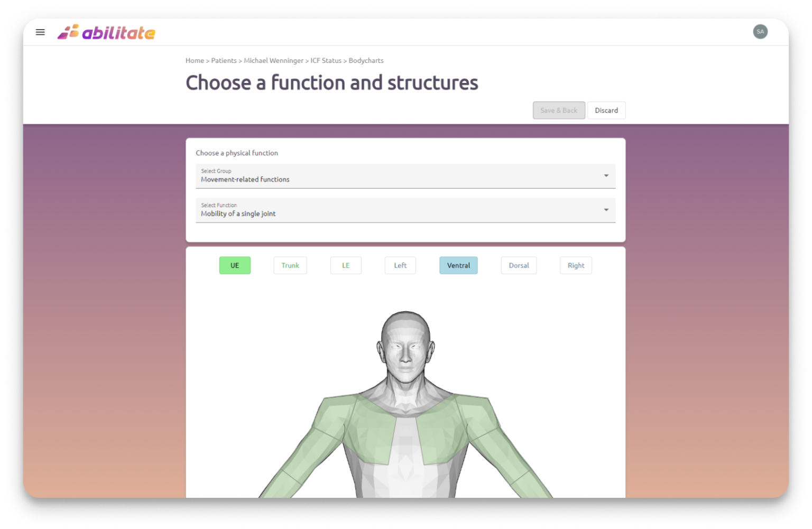Open Patients breadcrumb link
Screen dimensions: 812x529
click(224, 61)
